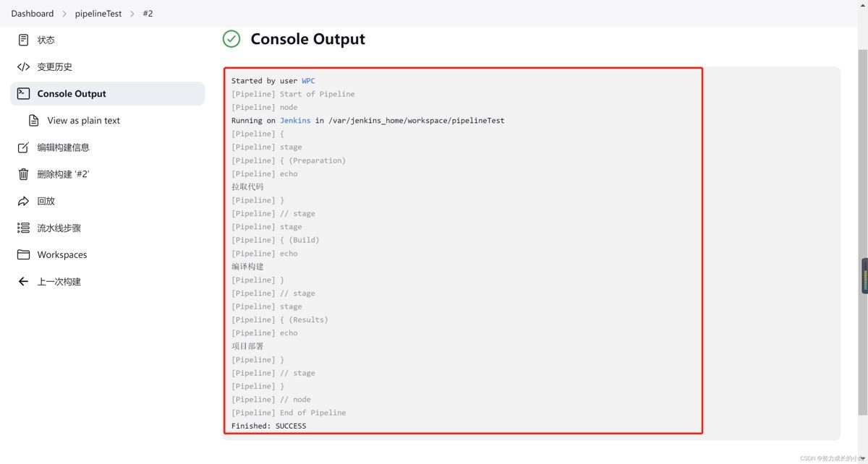
Task: Click the 变更历史 code brackets icon
Action: [x=24, y=66]
